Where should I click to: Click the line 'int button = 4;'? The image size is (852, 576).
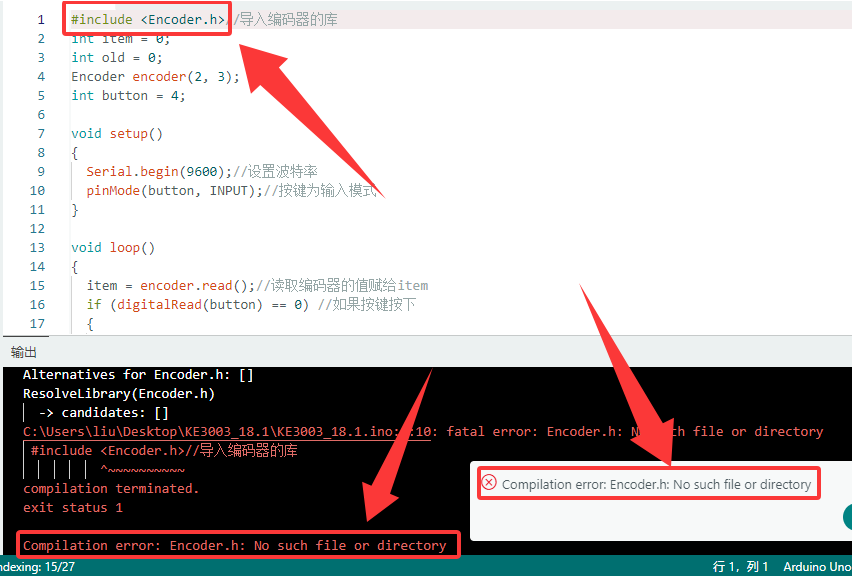[128, 96]
